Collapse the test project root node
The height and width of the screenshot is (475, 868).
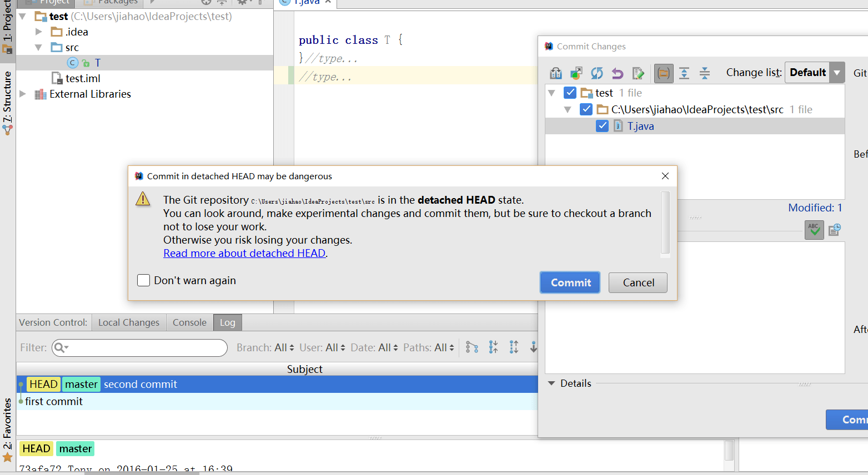pyautogui.click(x=23, y=17)
